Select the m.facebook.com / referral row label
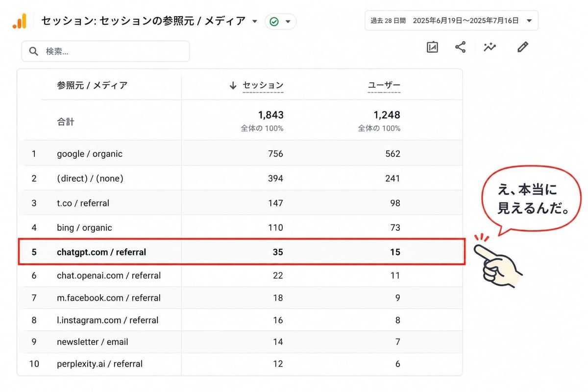This screenshot has height=392, width=588. [109, 297]
